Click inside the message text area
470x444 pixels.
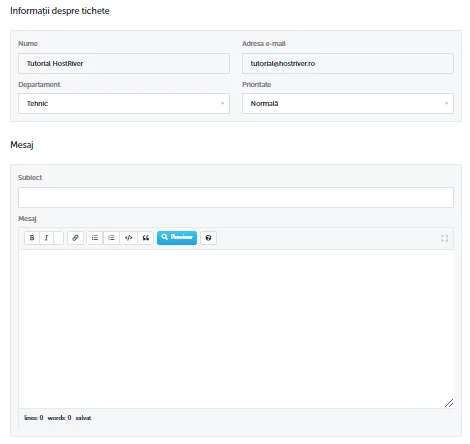tap(236, 329)
